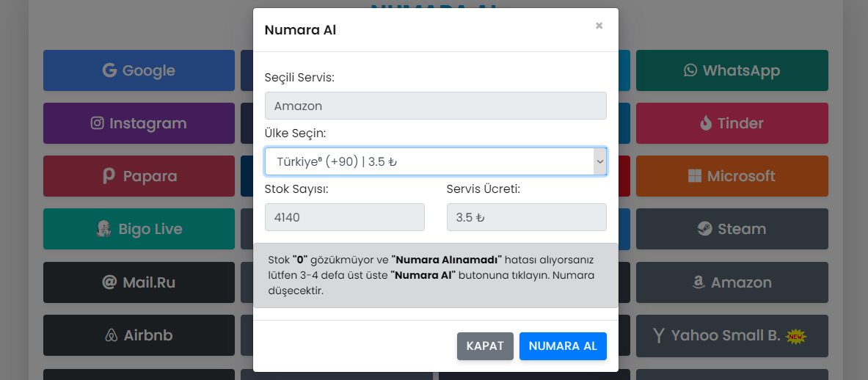Screen dimensions: 868x380
Task: Click the Stok Sayısı field showing 4140
Action: click(345, 217)
